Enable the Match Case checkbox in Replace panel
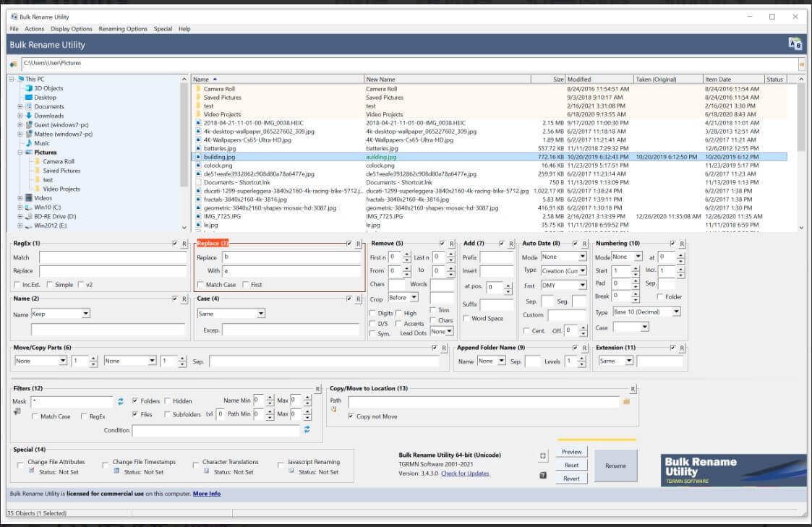812x527 pixels. [x=201, y=285]
